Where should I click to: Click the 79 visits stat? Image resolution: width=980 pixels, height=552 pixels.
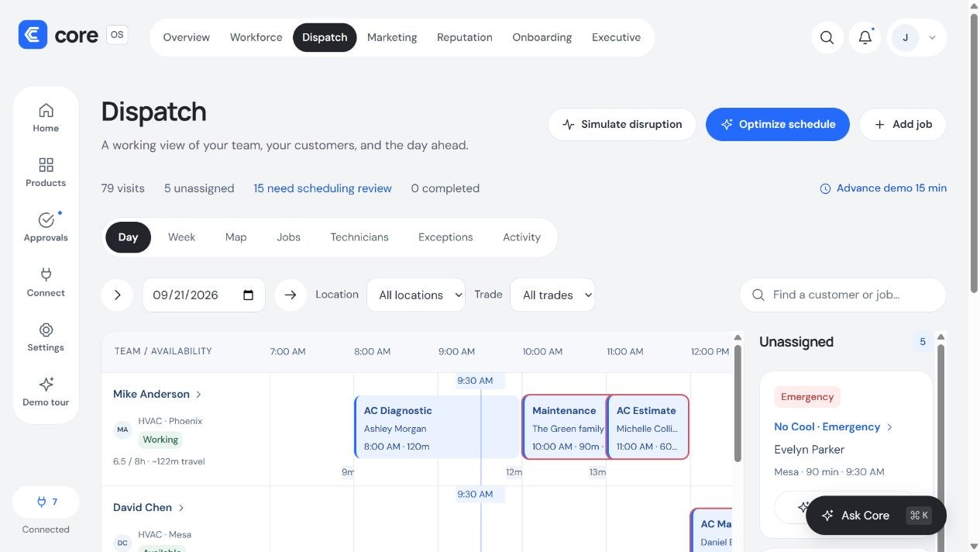point(123,188)
